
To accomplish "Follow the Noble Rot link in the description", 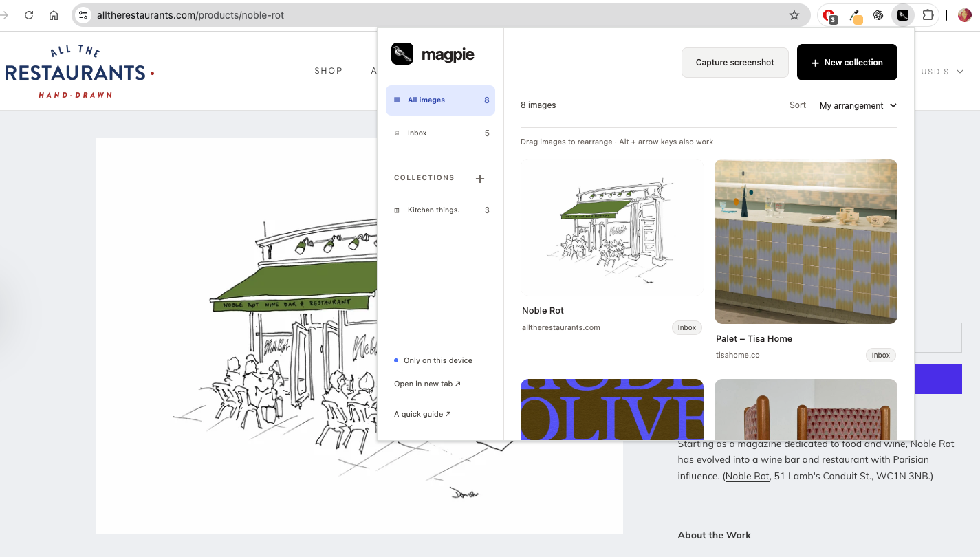I will [747, 476].
